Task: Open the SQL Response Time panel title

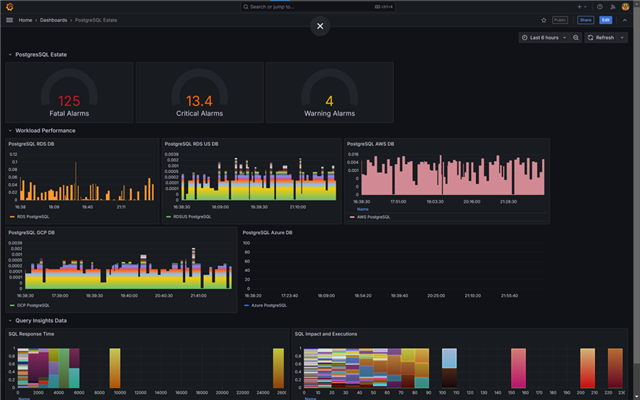Action: click(x=31, y=334)
